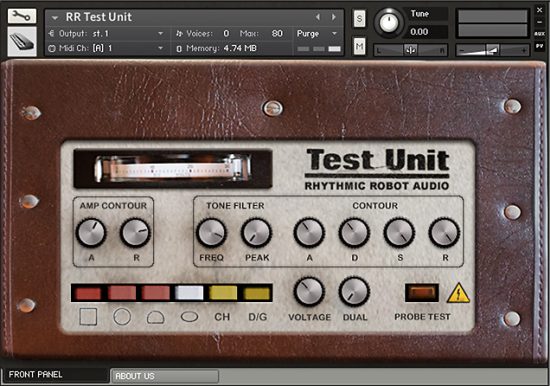Image resolution: width=550 pixels, height=386 pixels.
Task: Click the dome waveform symbol label
Action: [x=156, y=318]
